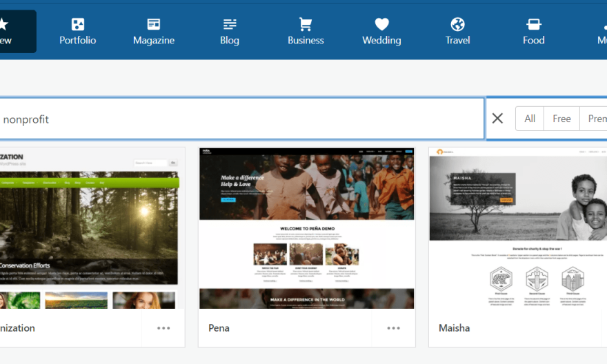Click in the nonprofit search field
The height and width of the screenshot is (364, 607).
tap(241, 119)
